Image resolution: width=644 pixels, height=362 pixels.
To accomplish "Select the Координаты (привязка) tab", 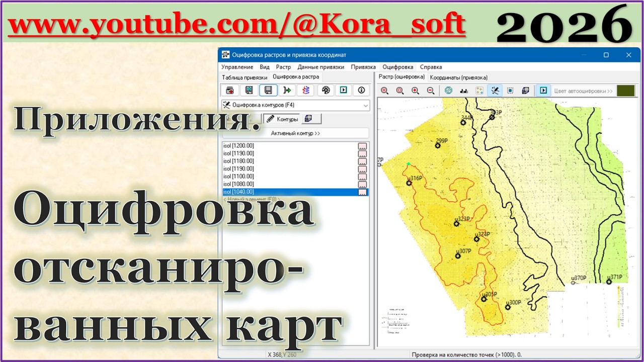I will click(459, 77).
